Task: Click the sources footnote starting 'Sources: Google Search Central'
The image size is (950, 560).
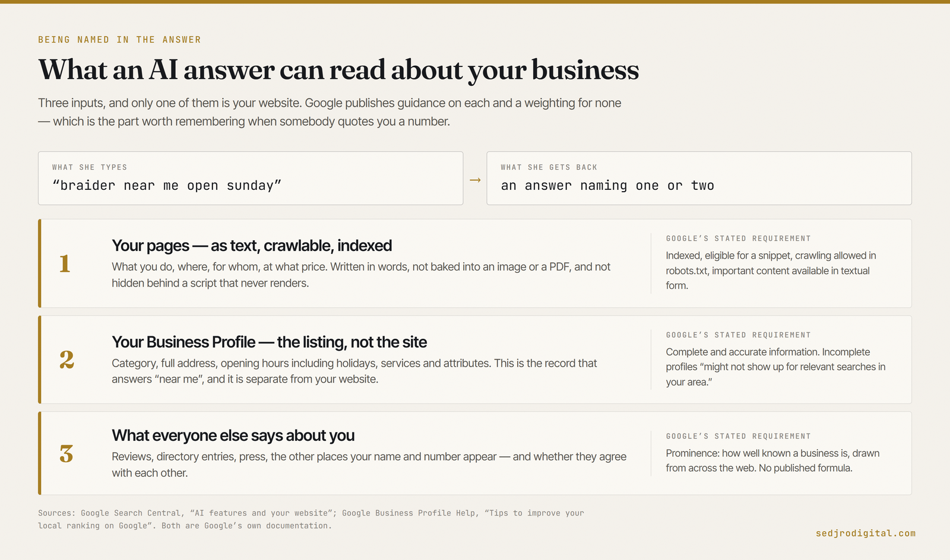Action: click(x=311, y=519)
